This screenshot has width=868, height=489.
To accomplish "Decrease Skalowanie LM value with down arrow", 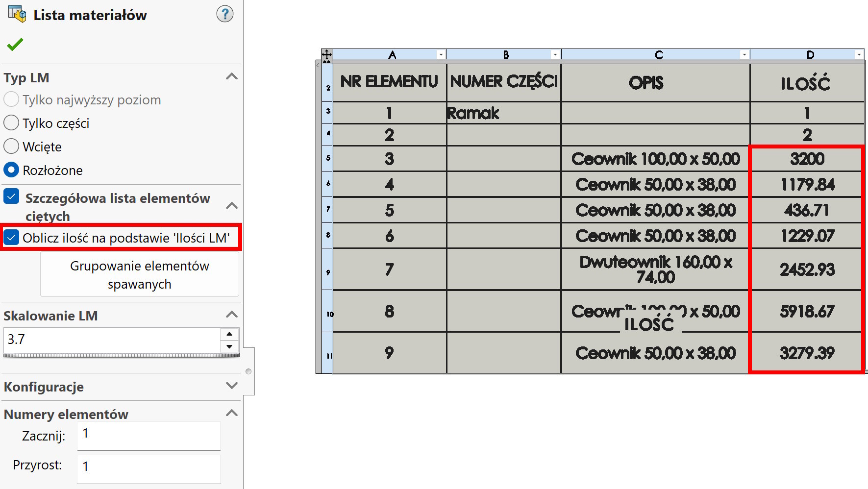I will click(x=229, y=346).
